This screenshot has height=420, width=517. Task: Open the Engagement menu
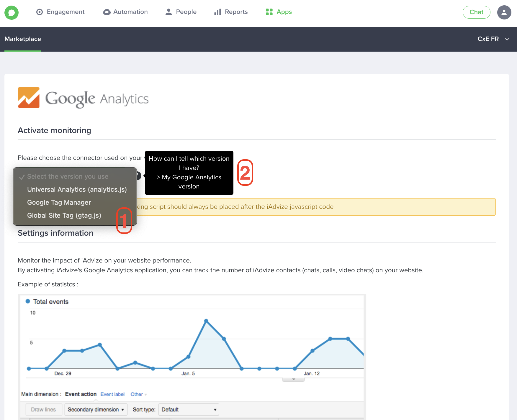pos(60,12)
